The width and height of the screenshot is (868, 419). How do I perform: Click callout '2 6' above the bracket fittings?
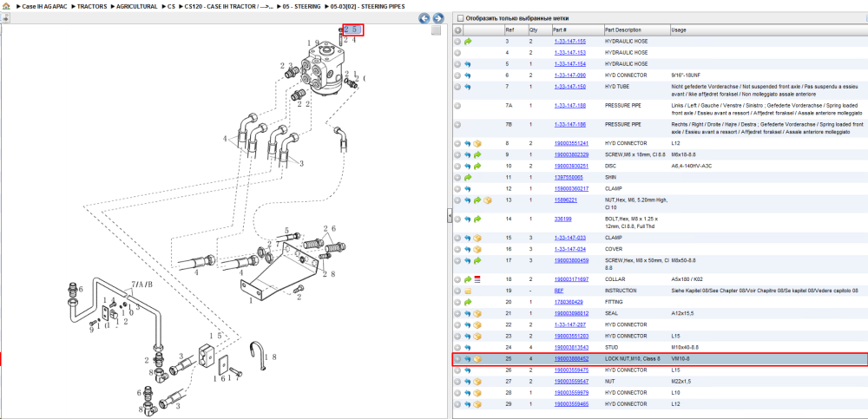click(329, 228)
